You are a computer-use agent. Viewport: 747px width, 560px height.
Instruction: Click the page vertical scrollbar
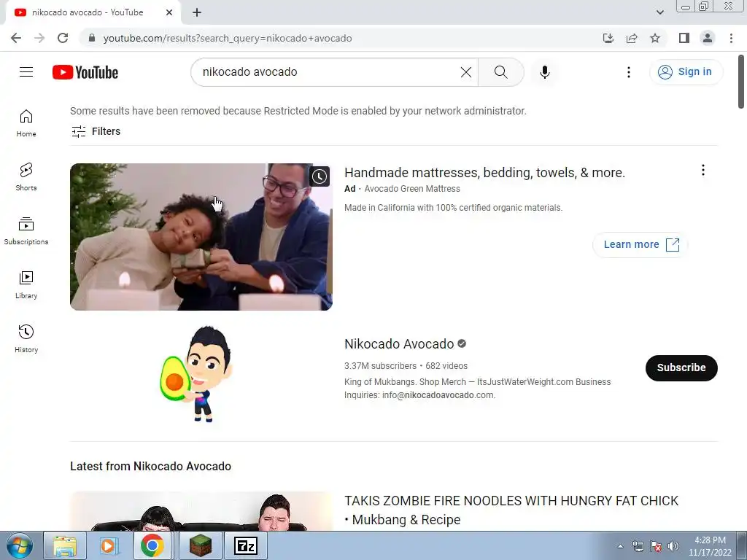click(x=741, y=82)
